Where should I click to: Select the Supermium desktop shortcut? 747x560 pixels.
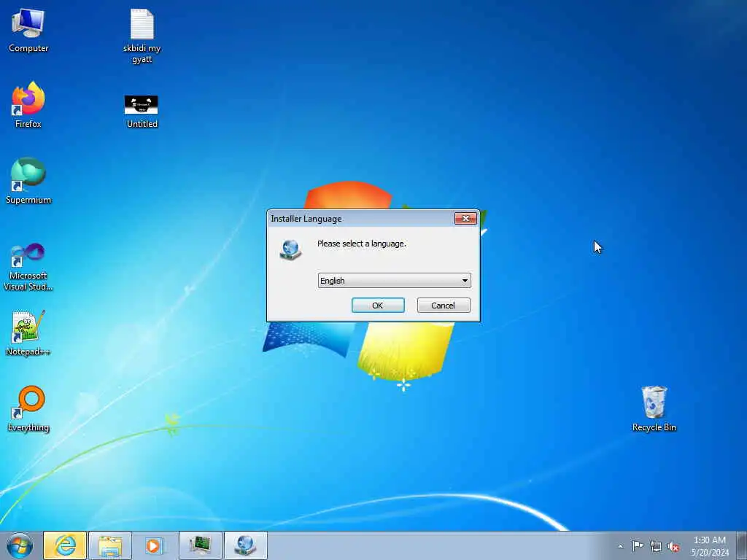point(28,182)
